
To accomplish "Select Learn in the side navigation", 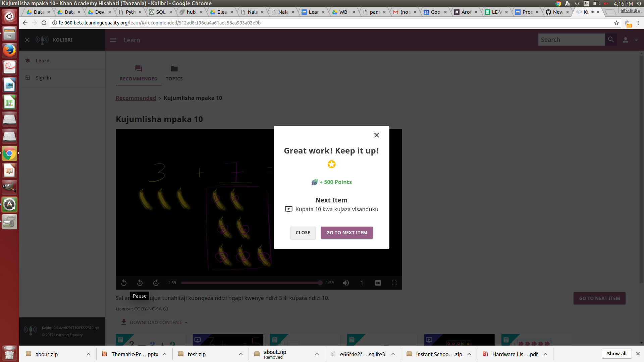I will coord(62,61).
